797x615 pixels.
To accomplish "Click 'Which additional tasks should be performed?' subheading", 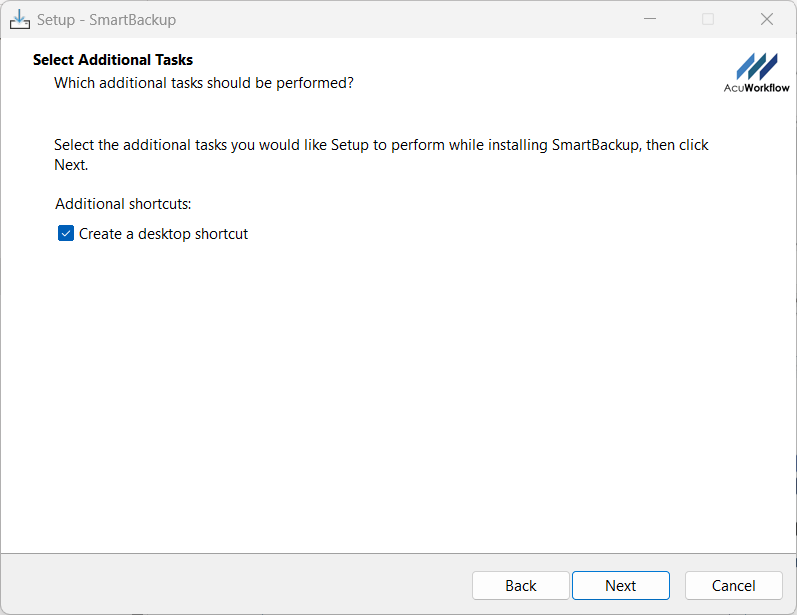I will coord(203,82).
